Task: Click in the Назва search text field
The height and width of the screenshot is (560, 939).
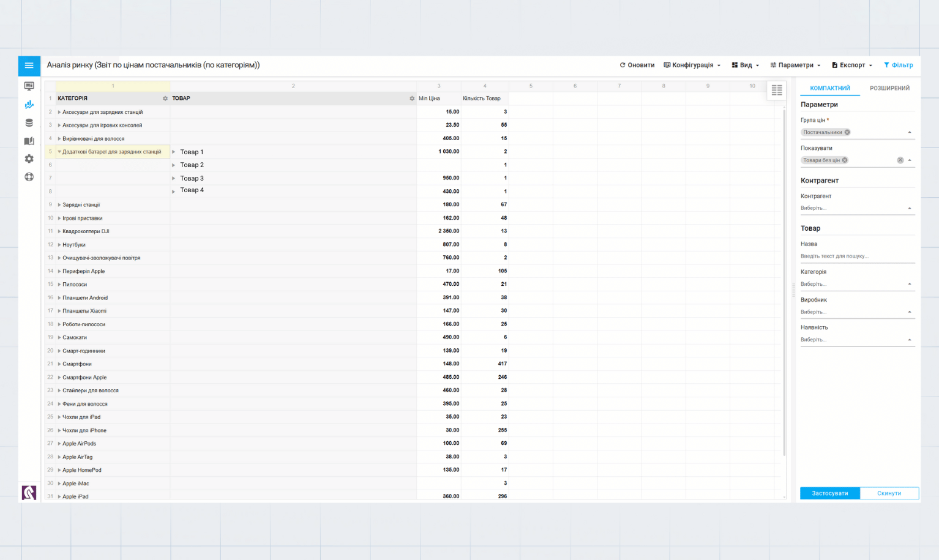Action: (x=857, y=256)
